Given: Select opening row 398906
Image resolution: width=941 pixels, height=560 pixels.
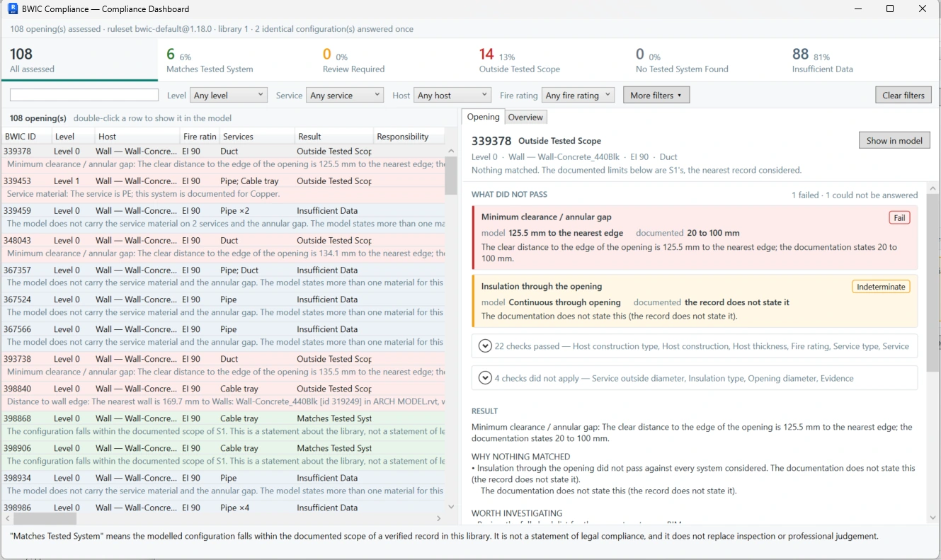Looking at the screenshot, I should tap(223, 455).
